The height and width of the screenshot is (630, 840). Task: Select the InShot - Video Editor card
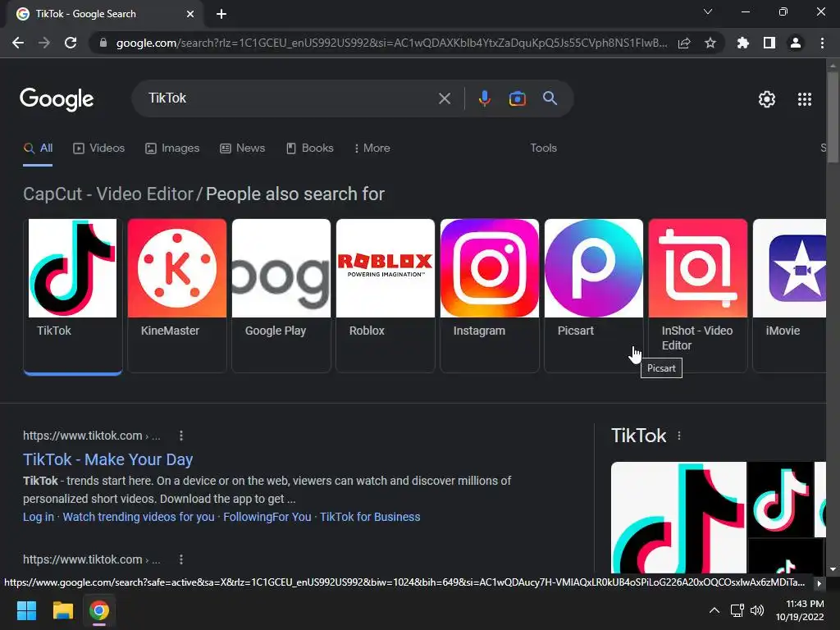698,295
